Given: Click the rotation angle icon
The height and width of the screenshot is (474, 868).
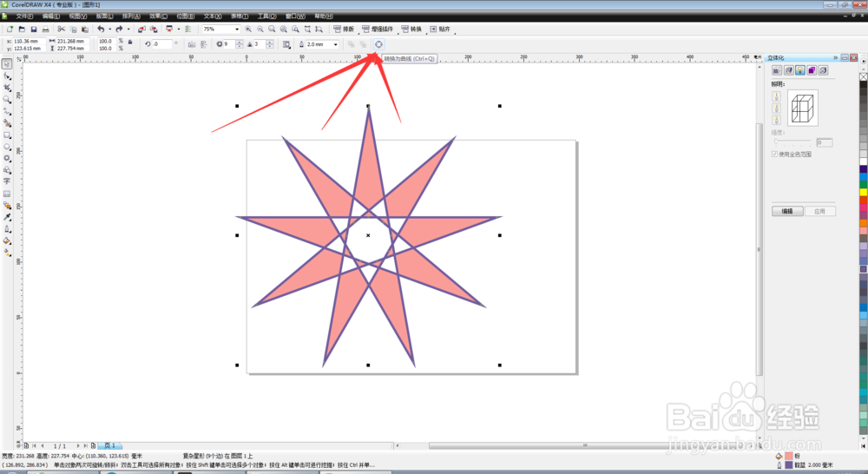Looking at the screenshot, I should pos(148,44).
